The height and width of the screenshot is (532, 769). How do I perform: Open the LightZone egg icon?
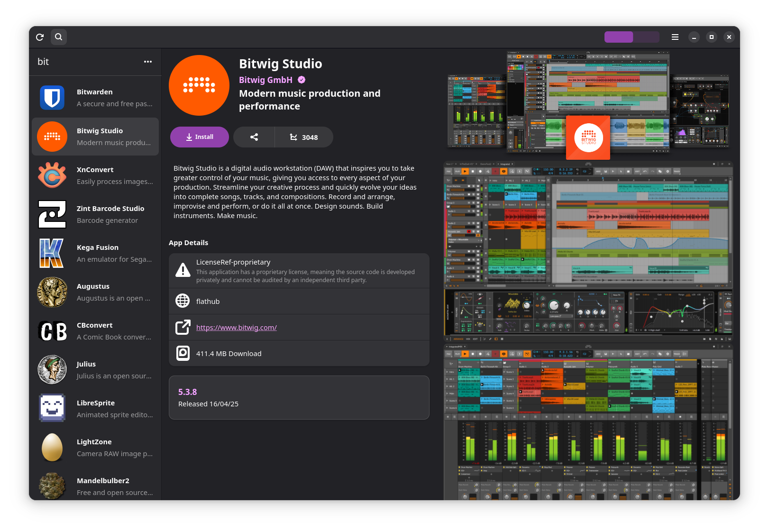[x=52, y=447]
